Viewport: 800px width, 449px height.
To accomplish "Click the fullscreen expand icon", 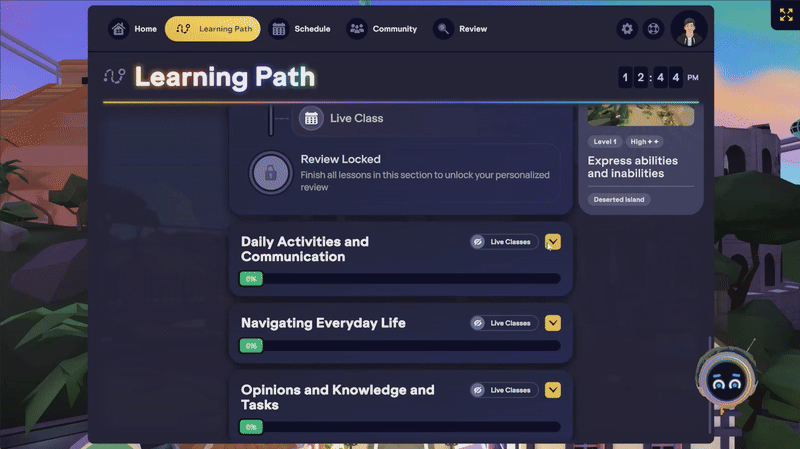I will point(783,16).
